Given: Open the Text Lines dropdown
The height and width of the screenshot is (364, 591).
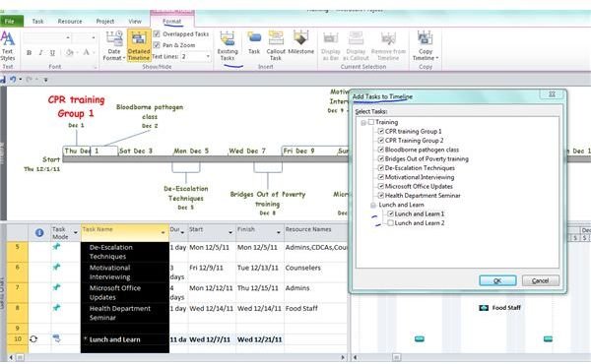Looking at the screenshot, I should tap(208, 56).
